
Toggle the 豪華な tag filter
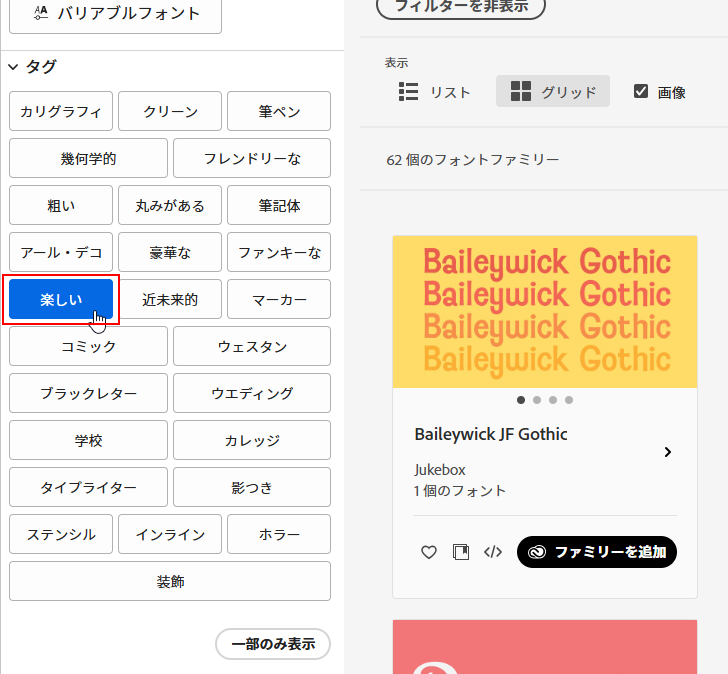coord(170,252)
